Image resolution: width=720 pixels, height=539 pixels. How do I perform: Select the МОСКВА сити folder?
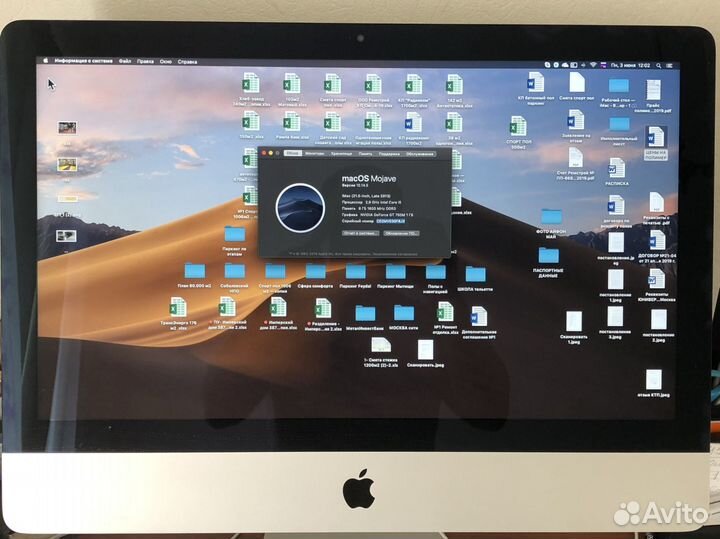(404, 317)
